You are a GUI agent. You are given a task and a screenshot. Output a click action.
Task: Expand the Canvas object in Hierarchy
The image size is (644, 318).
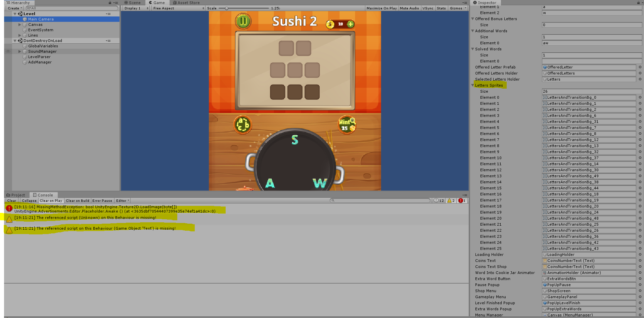20,25
